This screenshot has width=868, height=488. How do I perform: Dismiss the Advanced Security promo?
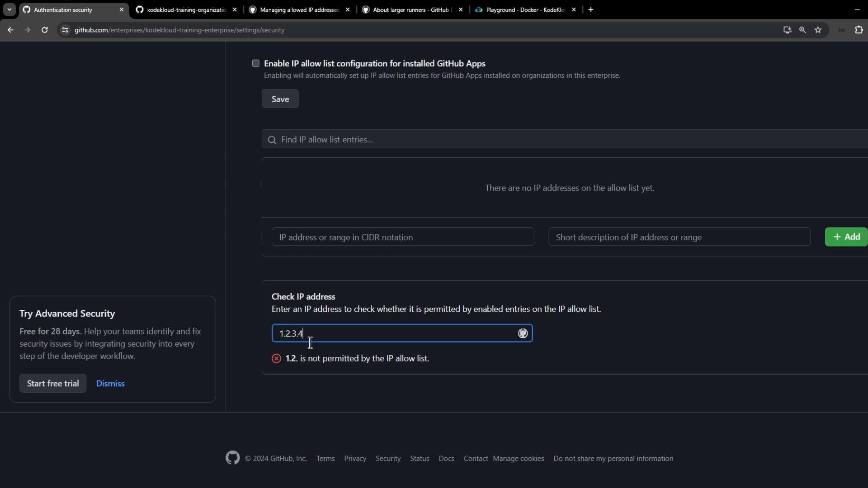coord(110,383)
